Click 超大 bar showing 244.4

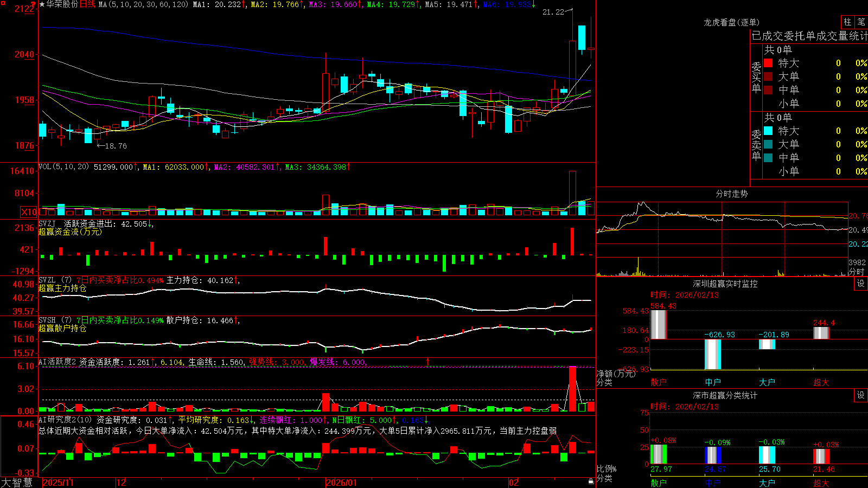(821, 333)
